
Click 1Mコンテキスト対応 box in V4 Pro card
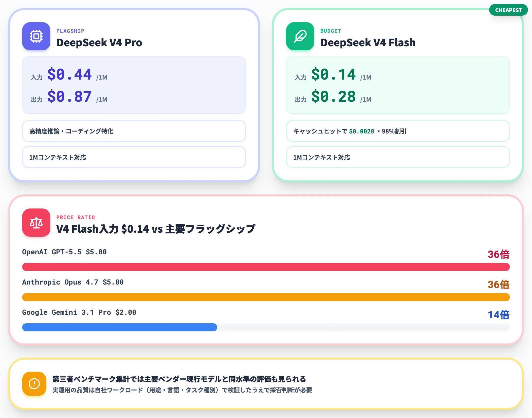(134, 157)
